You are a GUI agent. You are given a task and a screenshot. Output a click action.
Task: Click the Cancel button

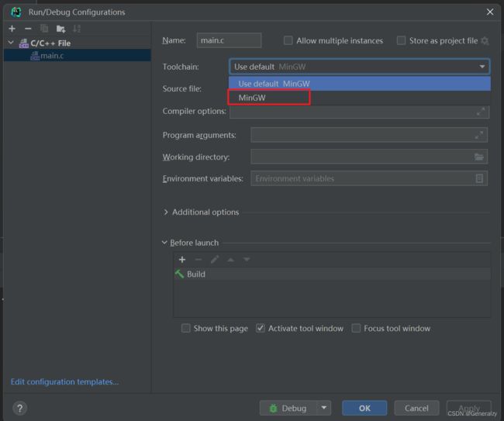tap(416, 408)
